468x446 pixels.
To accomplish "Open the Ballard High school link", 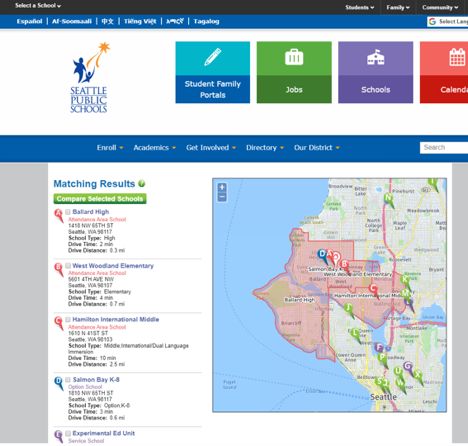I will click(91, 212).
